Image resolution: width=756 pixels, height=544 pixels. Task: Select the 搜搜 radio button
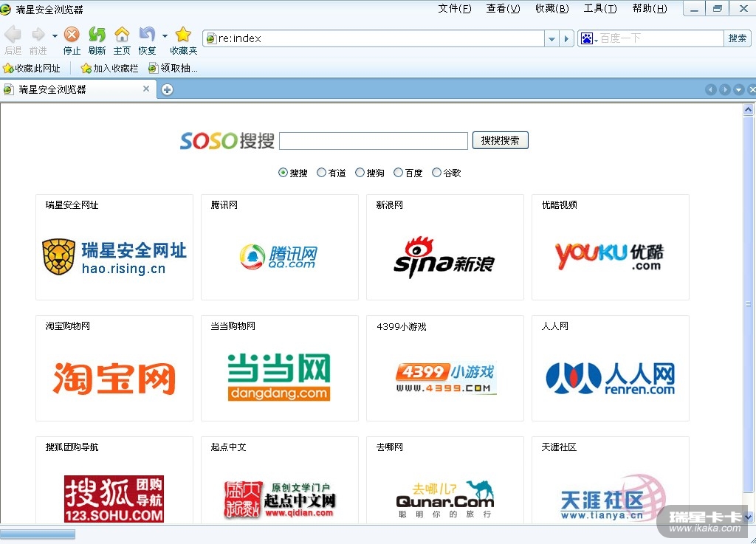[x=283, y=173]
